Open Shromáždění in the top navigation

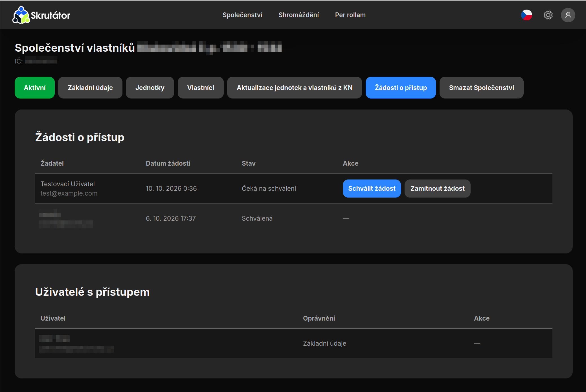[299, 15]
